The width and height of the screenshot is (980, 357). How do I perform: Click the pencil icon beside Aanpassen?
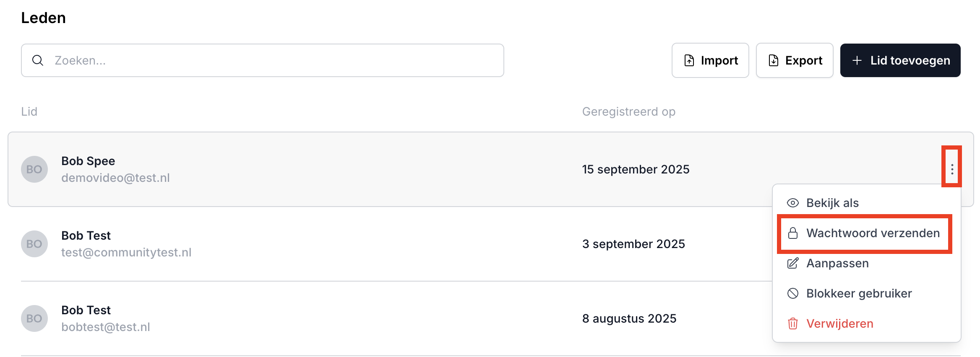[x=792, y=264]
